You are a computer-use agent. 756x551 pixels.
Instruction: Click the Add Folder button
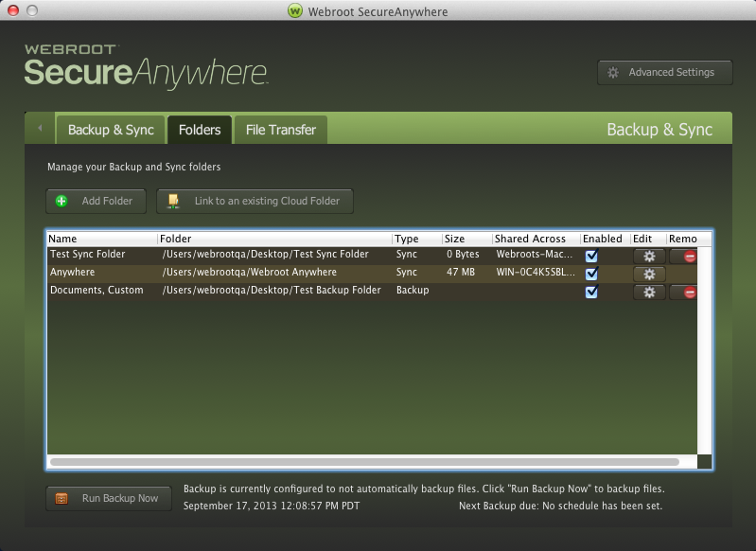pyautogui.click(x=96, y=202)
